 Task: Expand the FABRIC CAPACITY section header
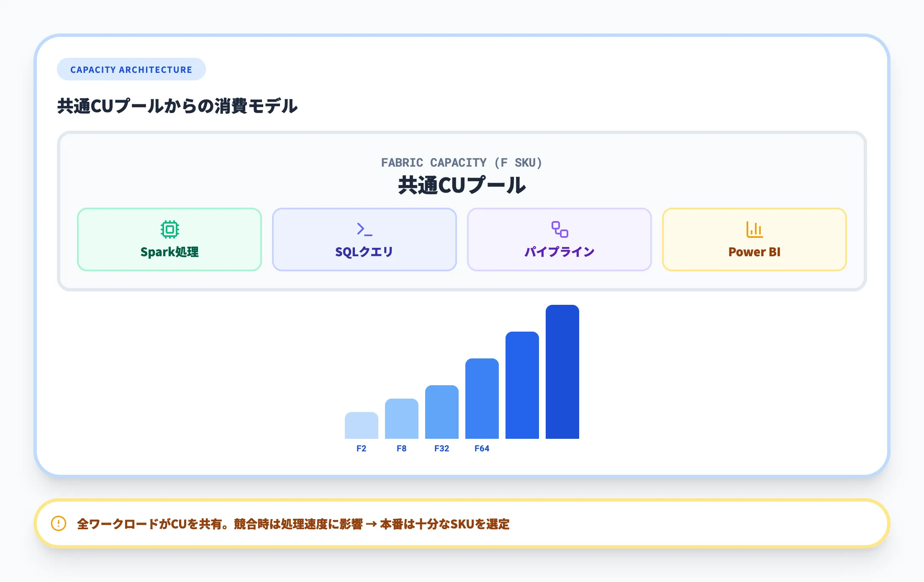[462, 163]
